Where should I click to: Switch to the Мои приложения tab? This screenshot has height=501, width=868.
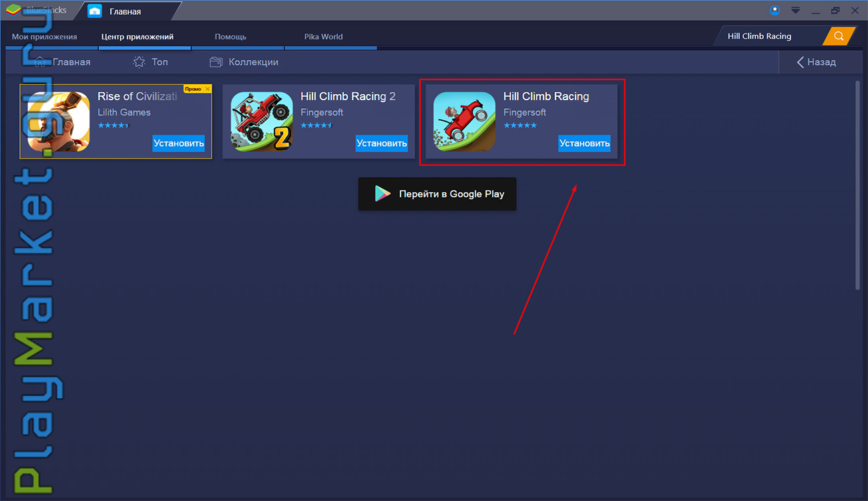coord(45,37)
